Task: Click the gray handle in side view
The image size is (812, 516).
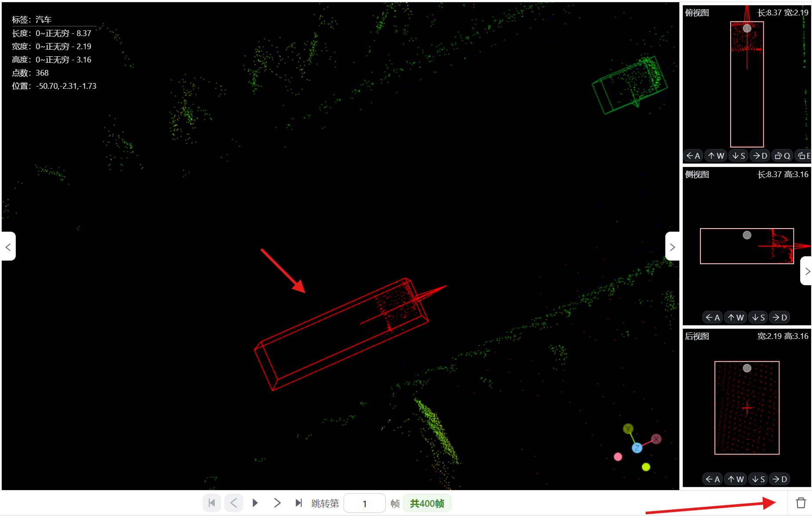Action: (747, 235)
